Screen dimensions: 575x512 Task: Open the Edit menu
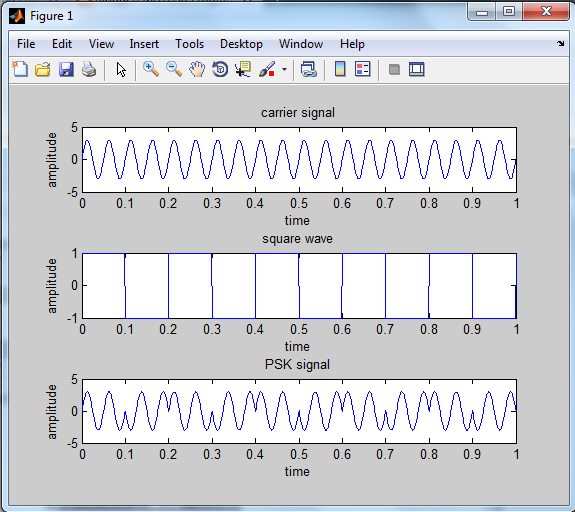[x=62, y=44]
